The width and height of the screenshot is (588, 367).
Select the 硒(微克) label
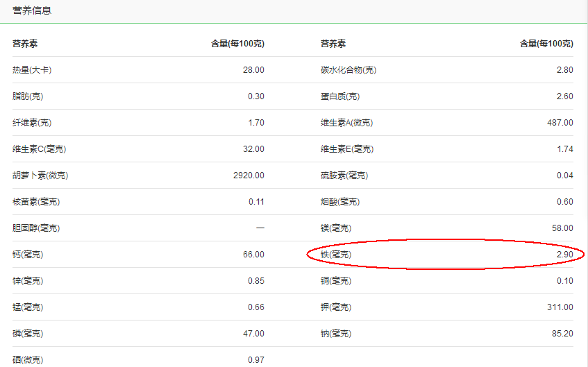28,360
